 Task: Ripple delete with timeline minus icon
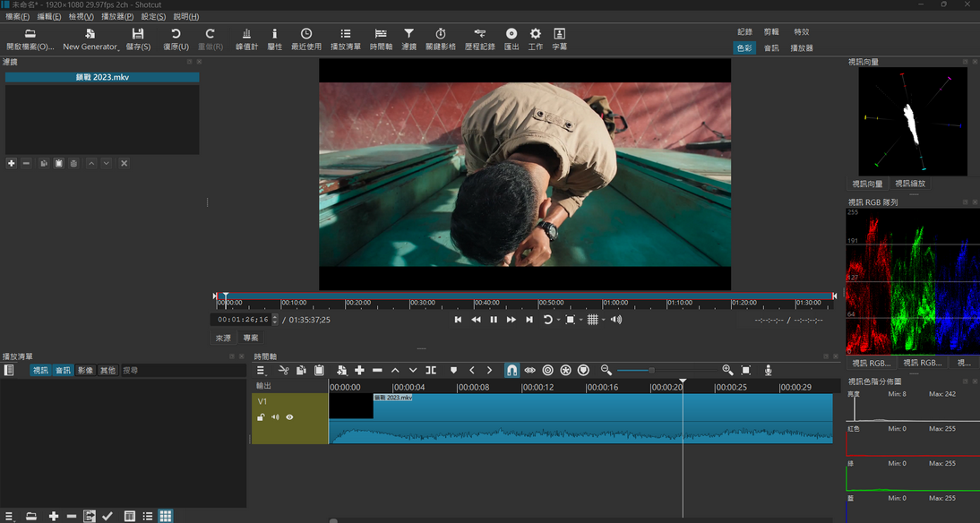point(377,371)
